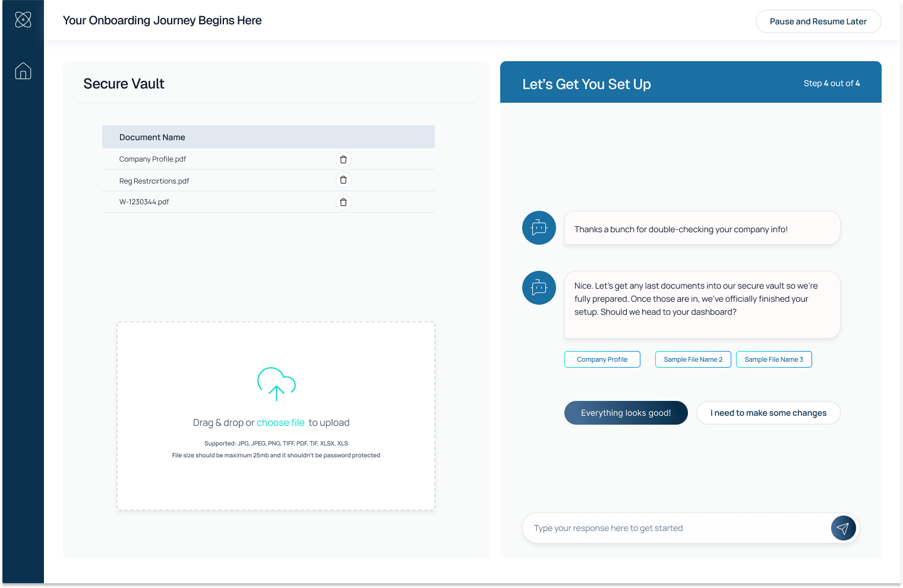Click the cloud upload icon
This screenshot has height=588, width=903.
(x=276, y=384)
